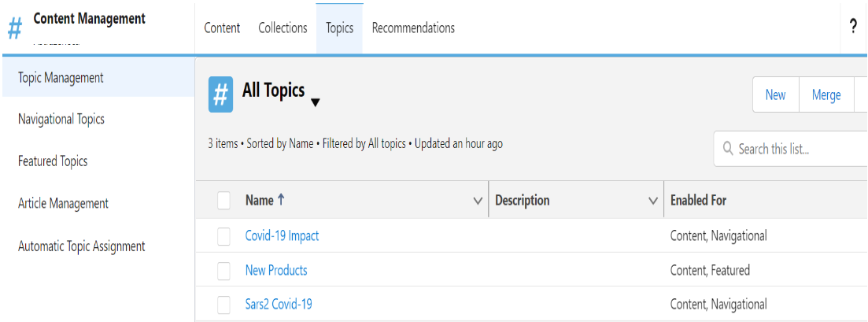
Task: Open the All Topics list view dropdown
Action: (x=316, y=102)
